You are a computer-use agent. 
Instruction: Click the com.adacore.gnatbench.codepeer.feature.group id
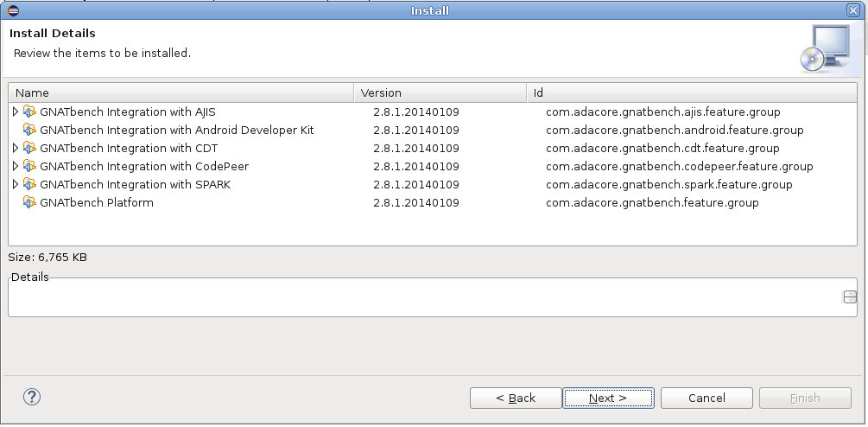(x=679, y=166)
